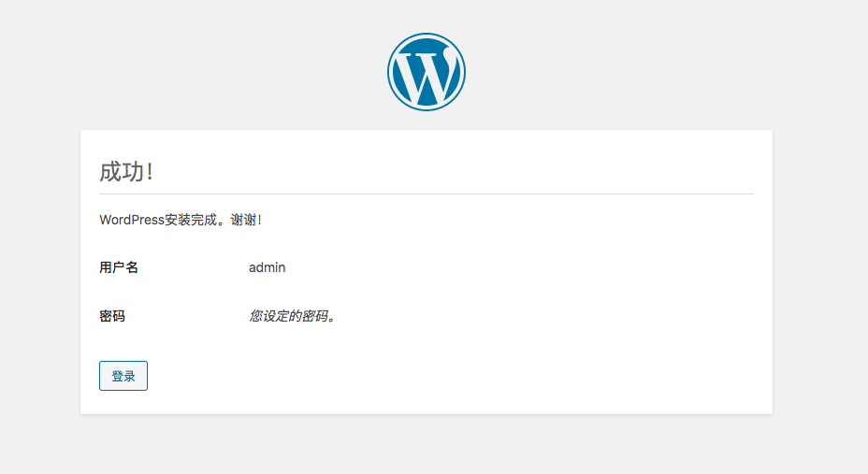Click the word WordPress in completion message

pos(132,220)
